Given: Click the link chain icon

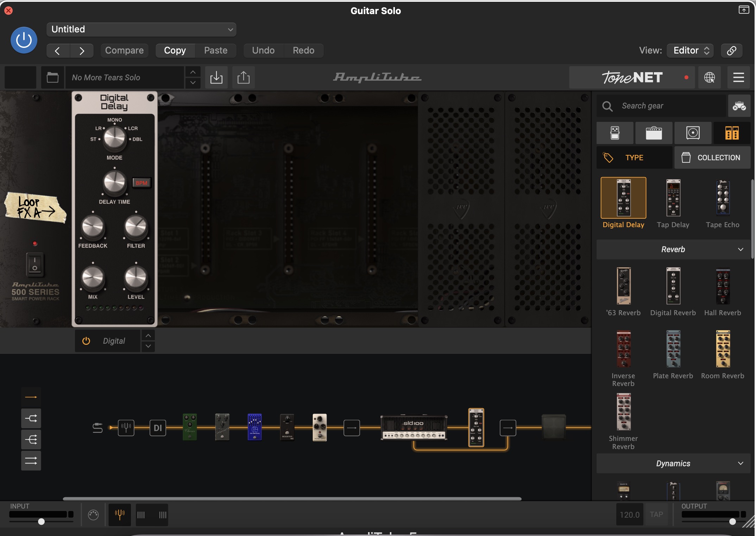Looking at the screenshot, I should (x=731, y=51).
